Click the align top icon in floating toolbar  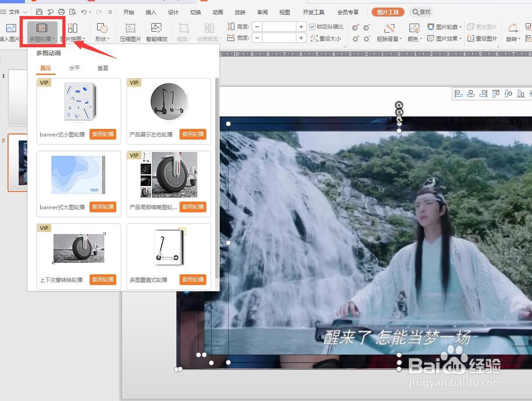496,93
